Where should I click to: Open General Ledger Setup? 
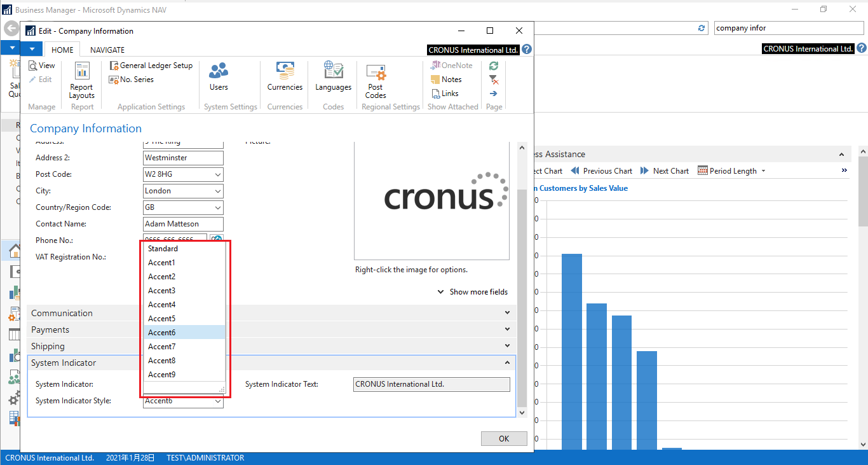(x=151, y=65)
